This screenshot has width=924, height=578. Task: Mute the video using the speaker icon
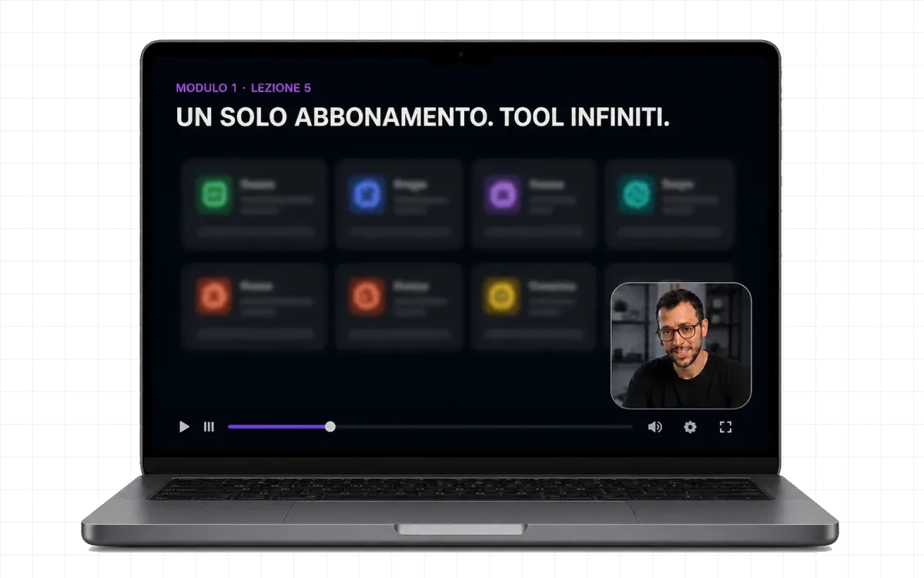654,426
